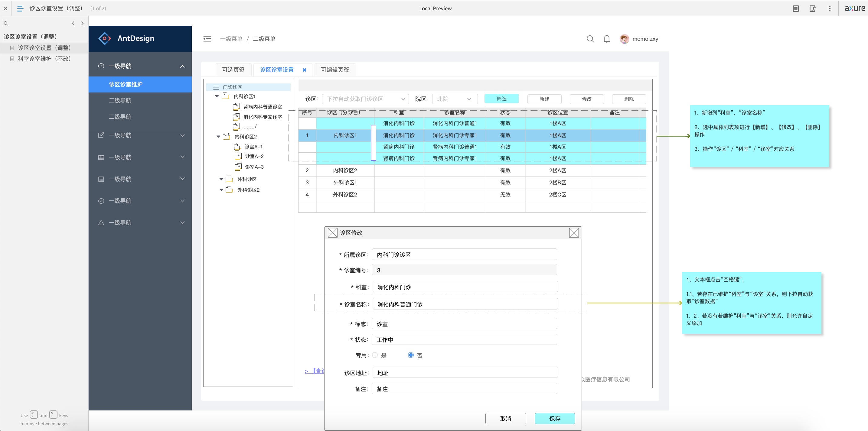Collapse 内科诊区1 tree node
The height and width of the screenshot is (431, 868).
[x=217, y=96]
